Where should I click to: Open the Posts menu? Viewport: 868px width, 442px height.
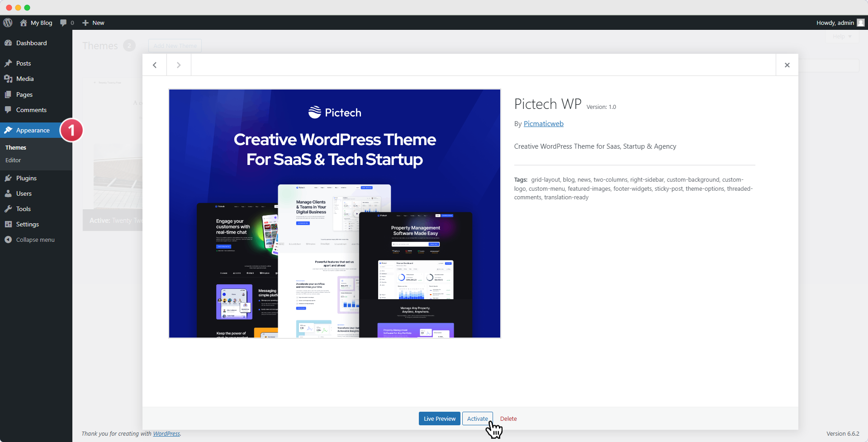tap(36, 63)
